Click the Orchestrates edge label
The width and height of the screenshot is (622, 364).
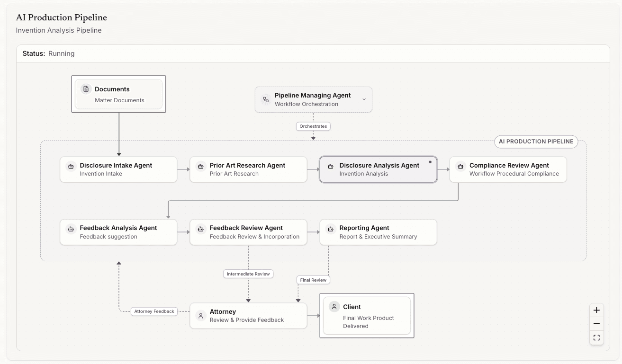[x=313, y=126]
